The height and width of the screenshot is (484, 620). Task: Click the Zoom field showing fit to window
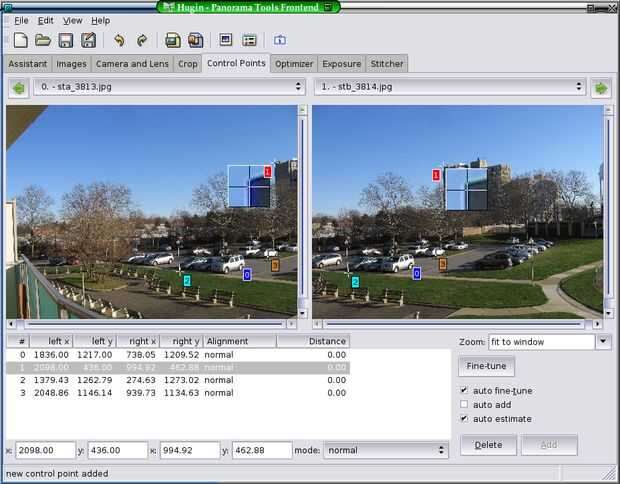(x=542, y=342)
